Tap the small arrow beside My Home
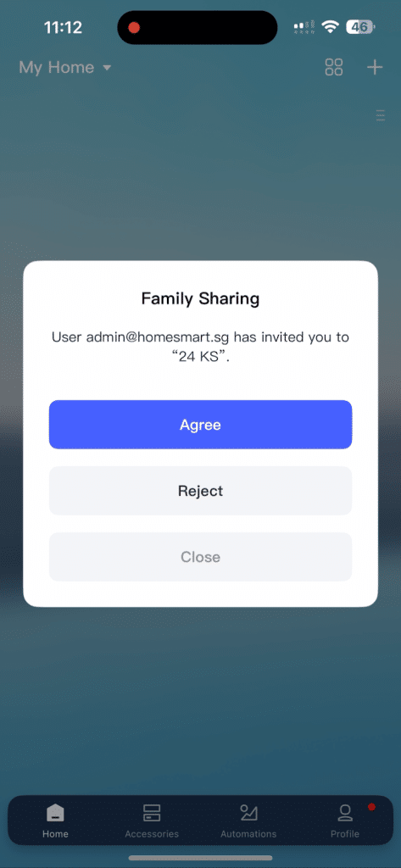 tap(107, 68)
